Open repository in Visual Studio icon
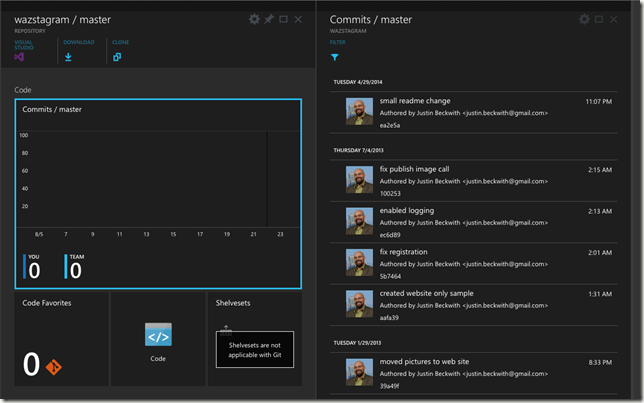 pos(19,57)
